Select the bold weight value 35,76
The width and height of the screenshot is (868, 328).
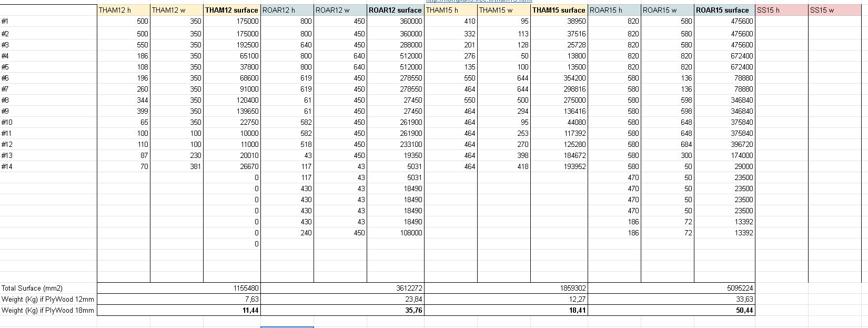[413, 311]
